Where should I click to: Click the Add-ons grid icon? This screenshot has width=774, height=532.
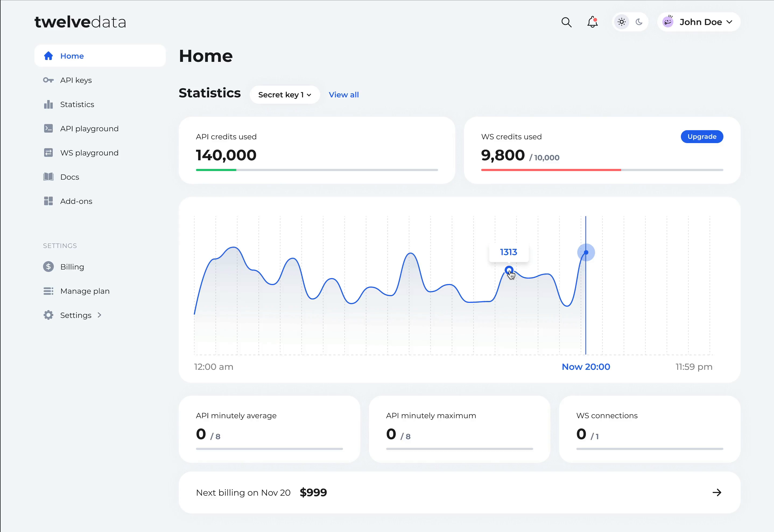48,201
